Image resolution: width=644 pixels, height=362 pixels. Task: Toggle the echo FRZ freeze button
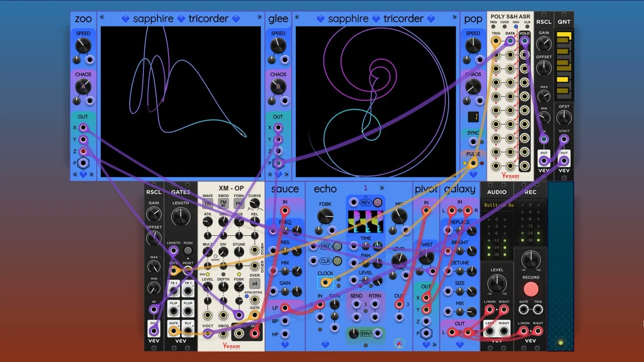(x=337, y=247)
